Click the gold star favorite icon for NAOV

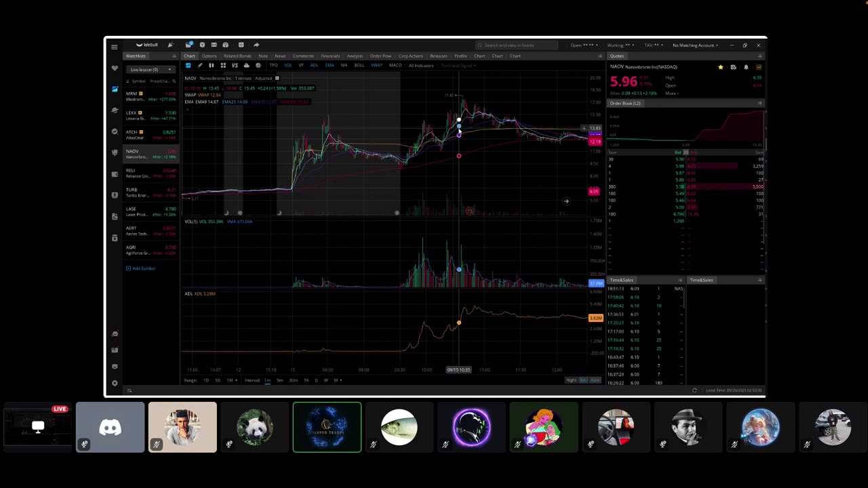coord(720,67)
